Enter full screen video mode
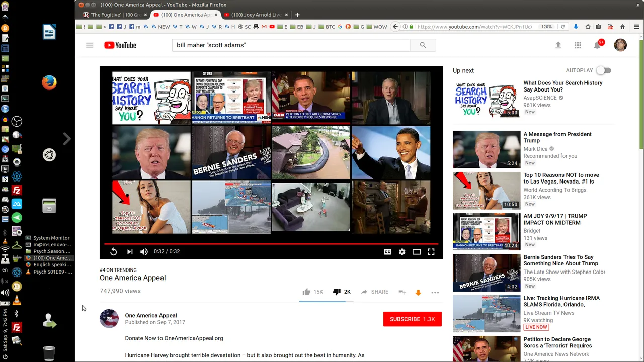This screenshot has height=362, width=644. click(431, 252)
